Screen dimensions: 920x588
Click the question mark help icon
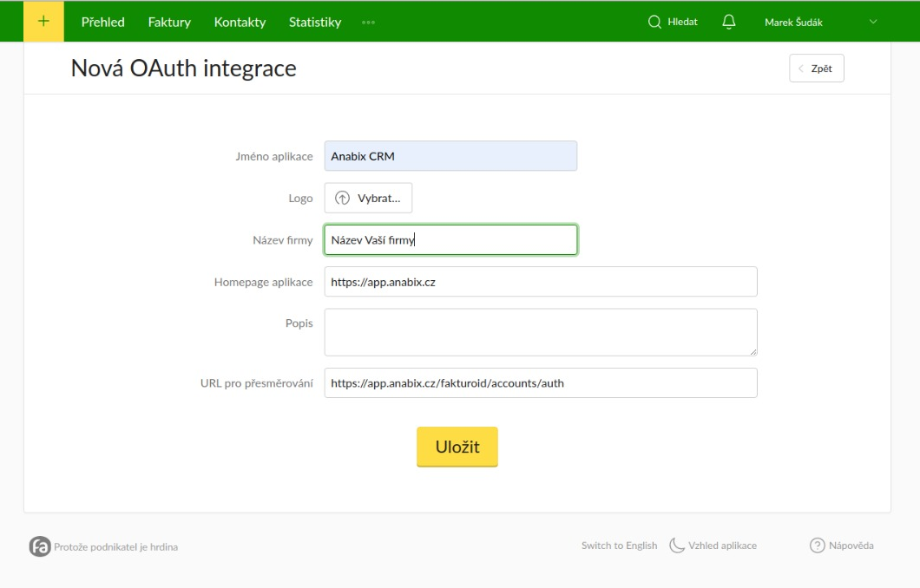(817, 546)
